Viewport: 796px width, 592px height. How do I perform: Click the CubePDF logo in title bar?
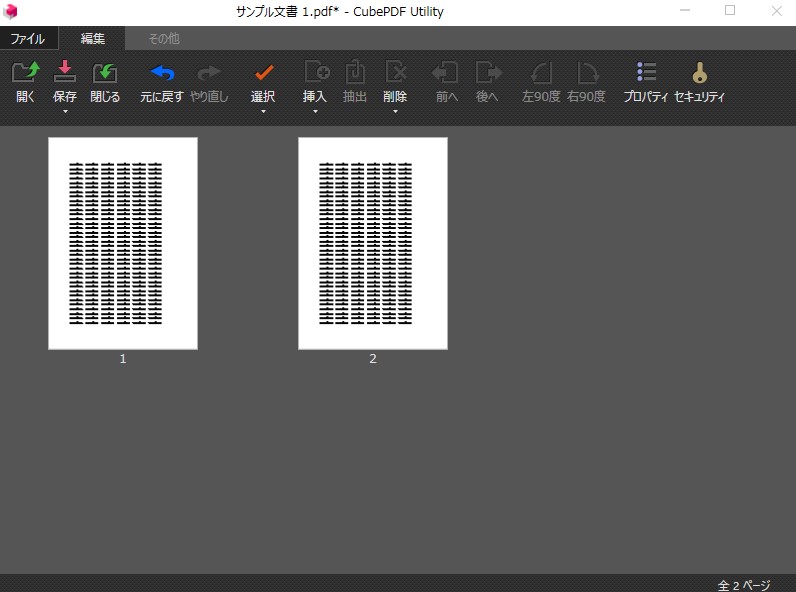tap(11, 12)
